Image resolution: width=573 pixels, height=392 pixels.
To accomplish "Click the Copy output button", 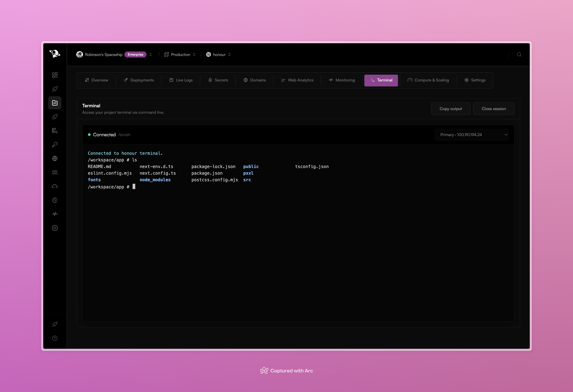I will (x=450, y=109).
